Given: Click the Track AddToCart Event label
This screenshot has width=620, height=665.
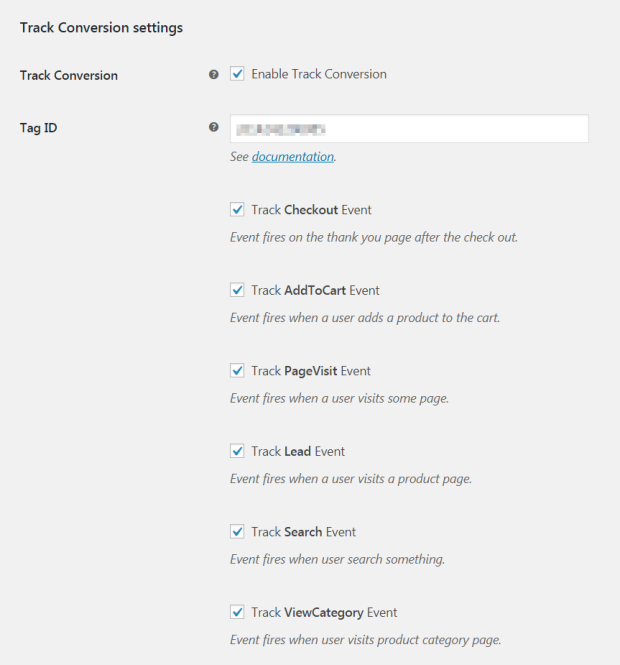Looking at the screenshot, I should click(x=315, y=291).
